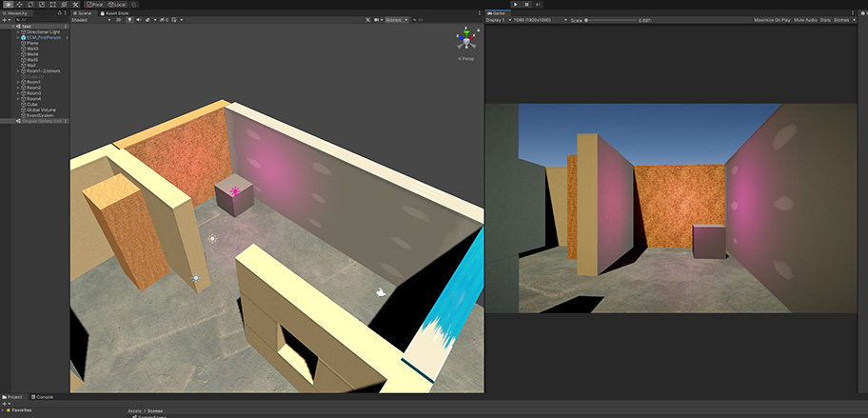Screen dimensions: 868x418
Task: Expand the ECM_FirstPerson object
Action: pos(18,38)
